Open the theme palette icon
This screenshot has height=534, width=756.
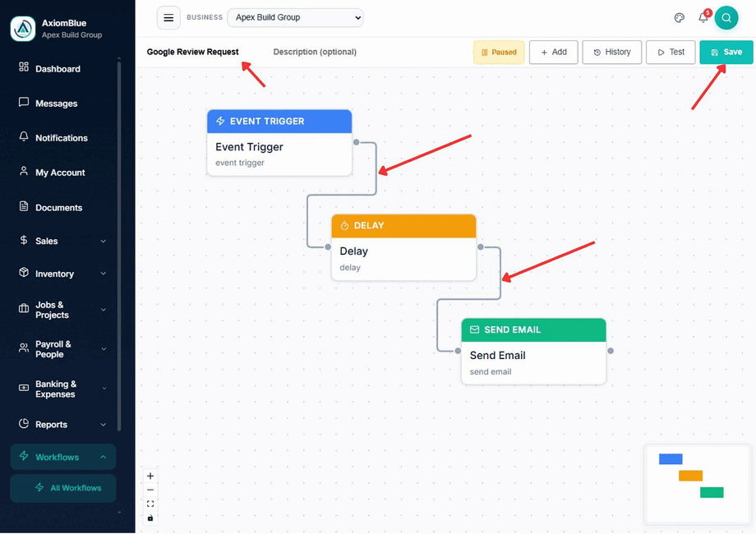point(679,18)
